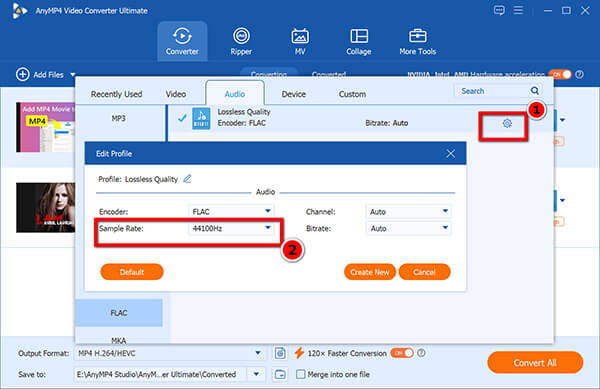
Task: Toggle 120x Faster Conversion switch
Action: [402, 353]
